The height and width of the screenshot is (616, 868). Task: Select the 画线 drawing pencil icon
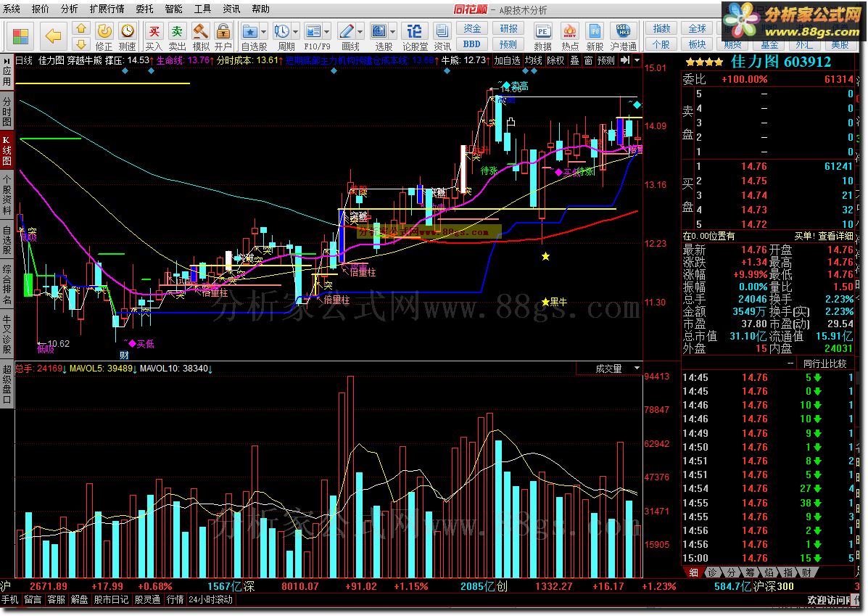pos(347,31)
